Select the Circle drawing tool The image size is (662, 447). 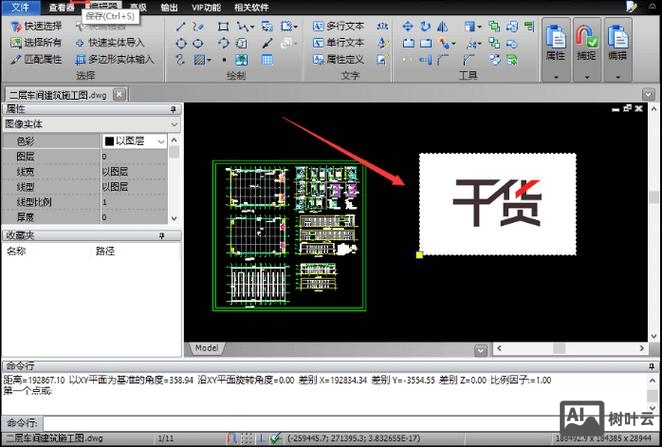pos(181,43)
